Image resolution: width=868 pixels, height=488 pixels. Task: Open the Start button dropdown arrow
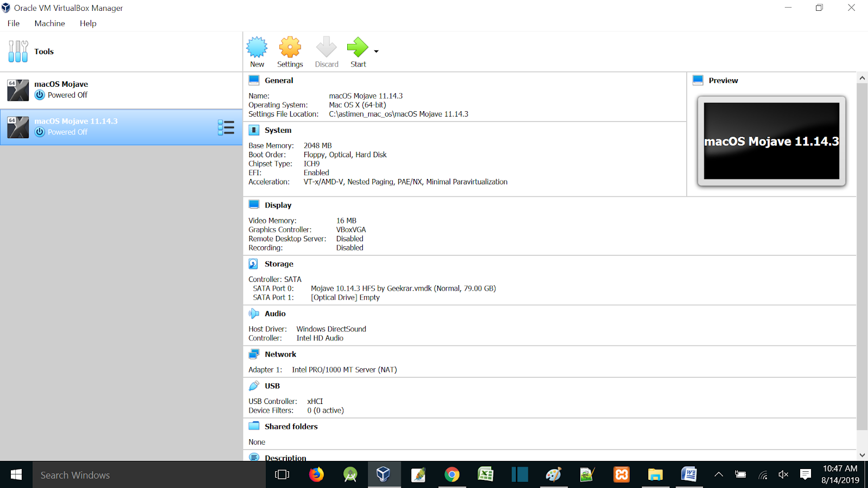tap(375, 52)
